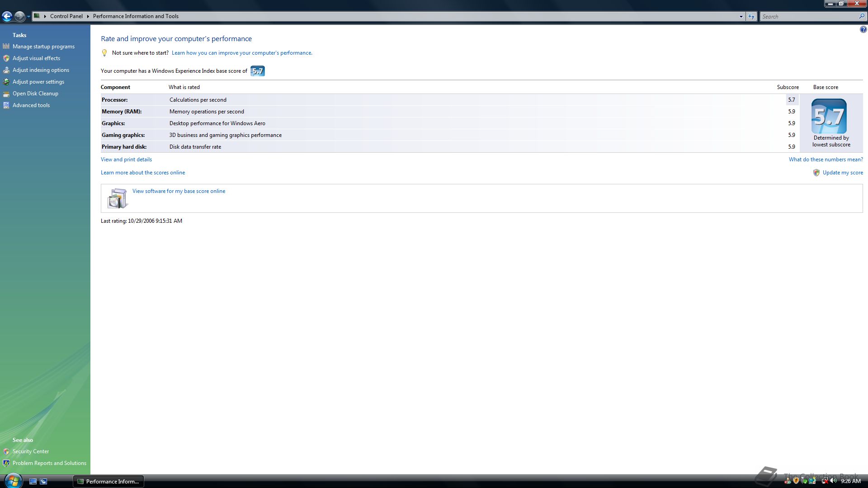This screenshot has height=488, width=868.
Task: Open Advanced tools
Action: (x=31, y=105)
